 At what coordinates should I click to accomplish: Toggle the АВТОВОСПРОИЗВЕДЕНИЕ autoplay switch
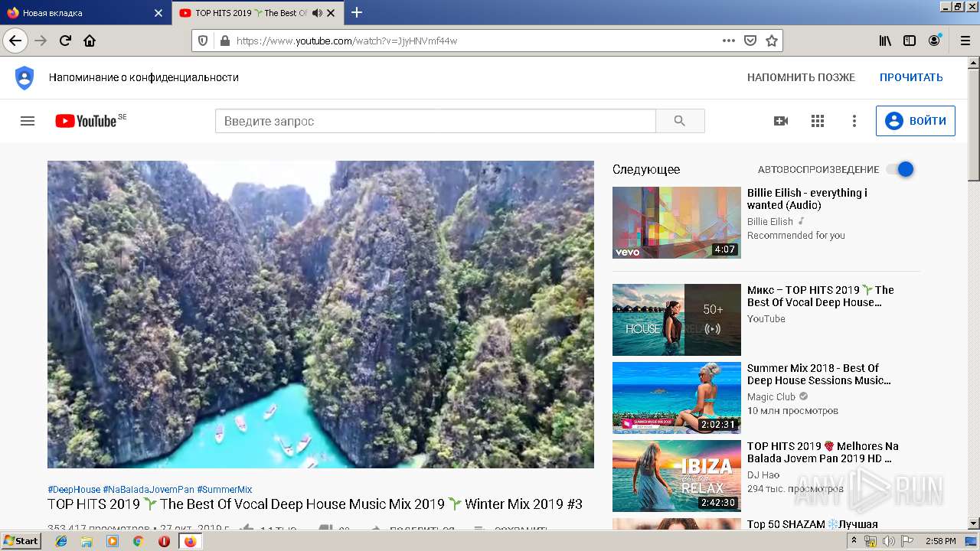click(900, 169)
